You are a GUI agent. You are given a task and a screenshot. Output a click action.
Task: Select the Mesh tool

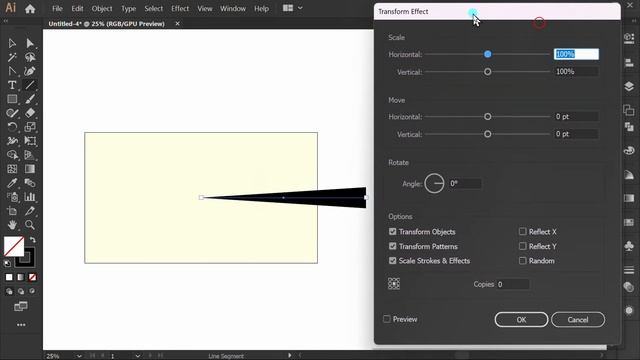pyautogui.click(x=12, y=169)
